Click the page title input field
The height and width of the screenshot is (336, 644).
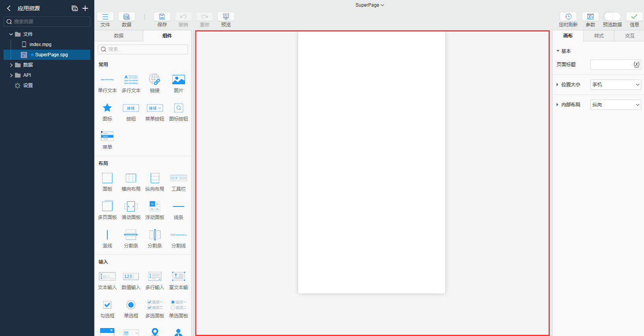611,65
